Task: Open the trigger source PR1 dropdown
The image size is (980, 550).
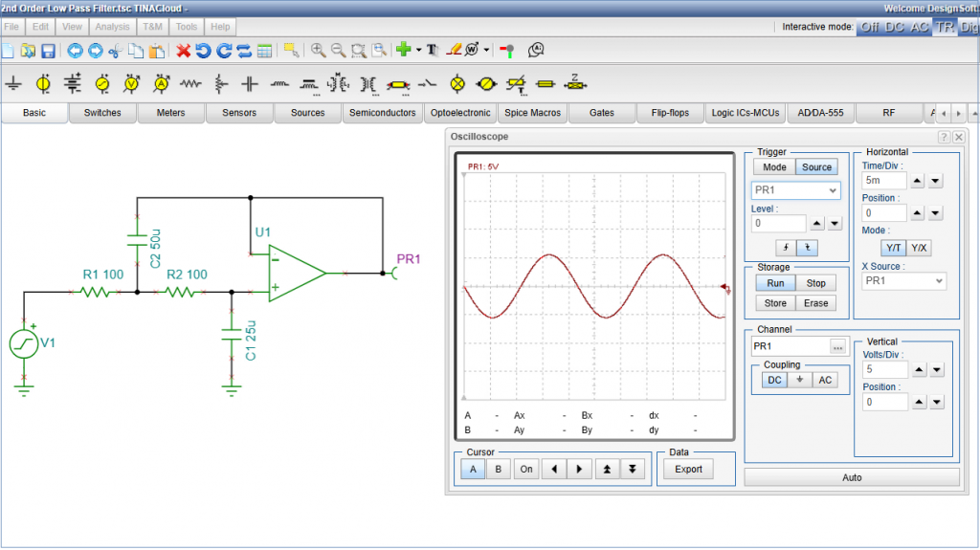Action: pos(795,190)
